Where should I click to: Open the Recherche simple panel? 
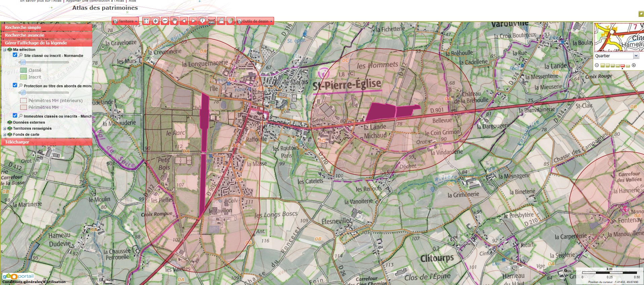46,27
